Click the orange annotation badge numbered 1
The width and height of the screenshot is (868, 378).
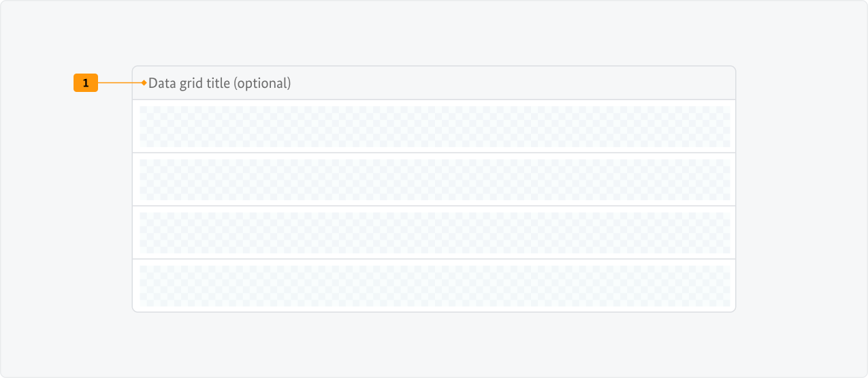86,83
